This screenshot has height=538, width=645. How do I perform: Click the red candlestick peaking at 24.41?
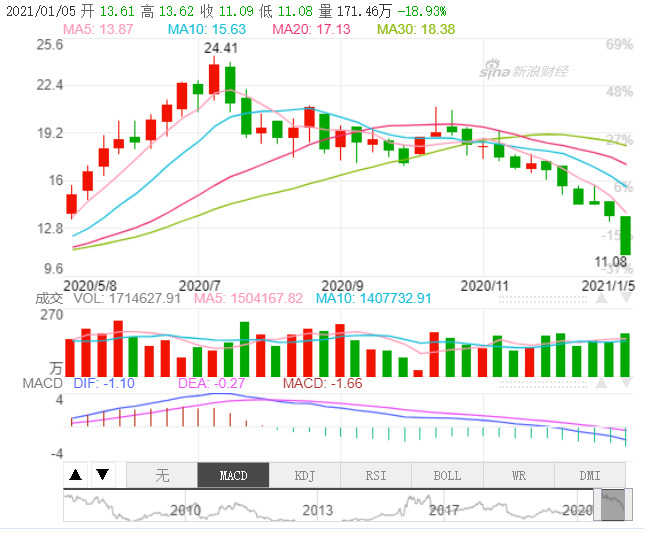point(214,78)
